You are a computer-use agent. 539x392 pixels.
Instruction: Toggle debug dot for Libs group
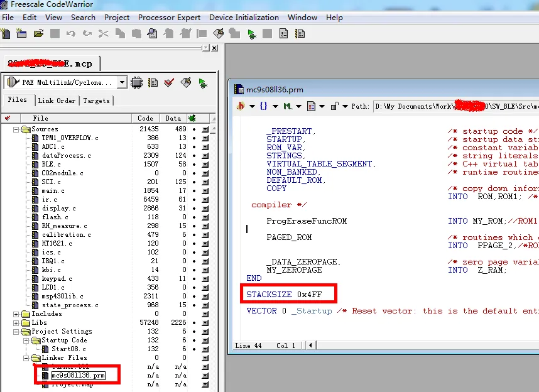click(194, 322)
